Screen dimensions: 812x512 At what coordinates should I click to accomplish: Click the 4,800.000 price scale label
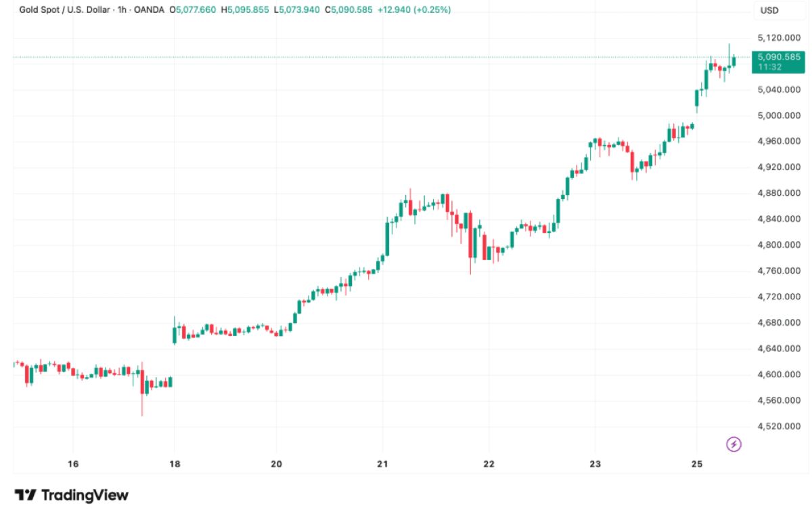[780, 244]
